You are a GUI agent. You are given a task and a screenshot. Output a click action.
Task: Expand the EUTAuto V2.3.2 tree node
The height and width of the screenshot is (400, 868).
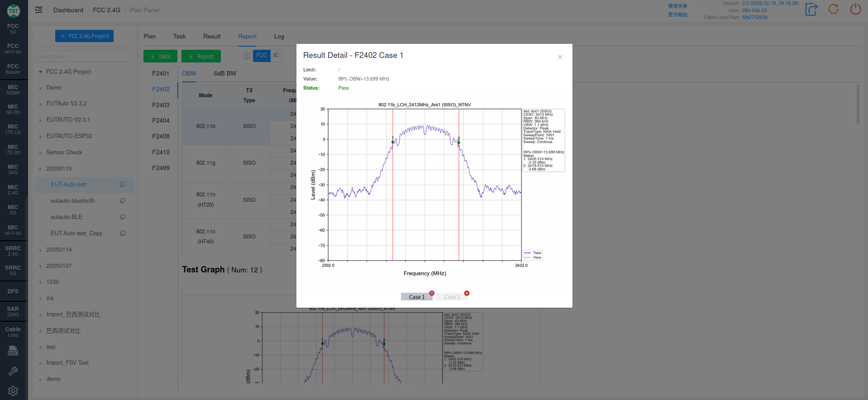40,104
